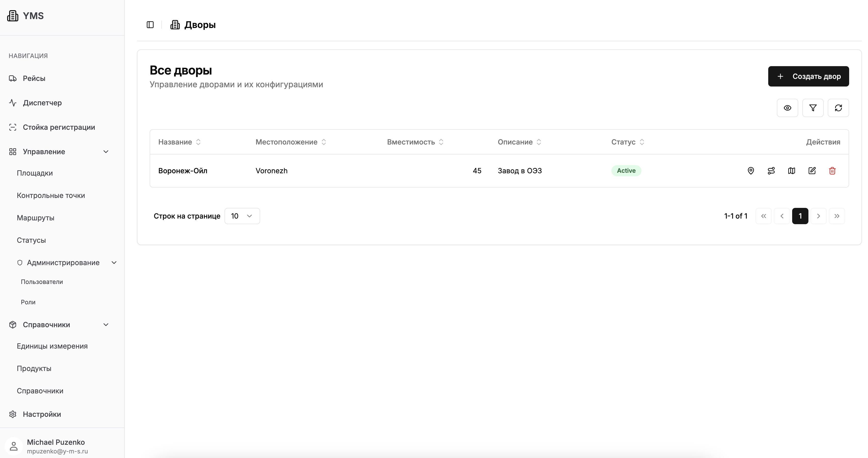The height and width of the screenshot is (458, 868).
Task: Toggle column visibility with eye icon
Action: [x=787, y=108]
